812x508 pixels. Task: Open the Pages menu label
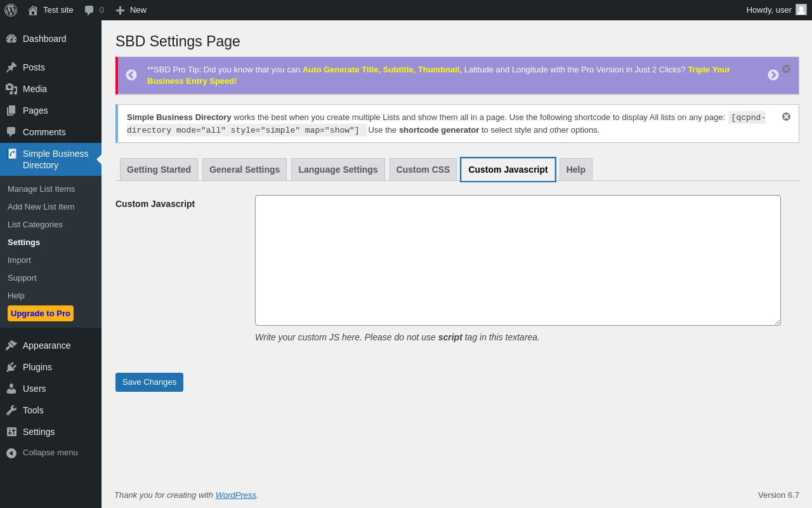point(36,110)
